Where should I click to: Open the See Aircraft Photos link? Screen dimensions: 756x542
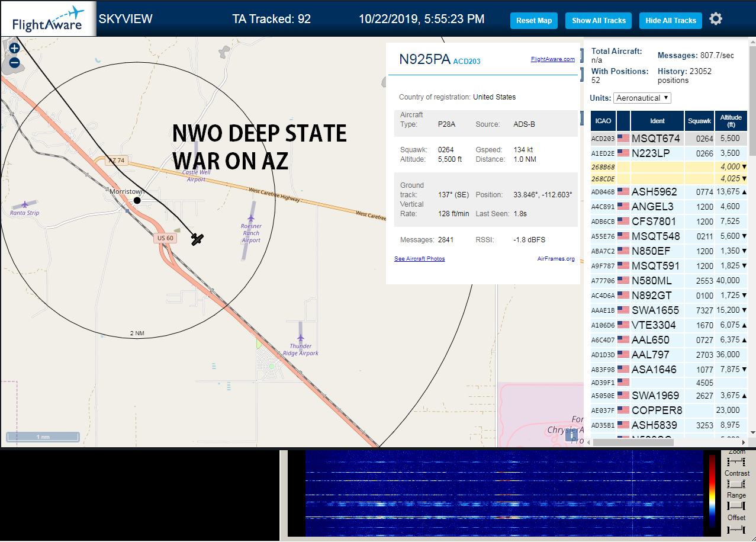pos(419,259)
